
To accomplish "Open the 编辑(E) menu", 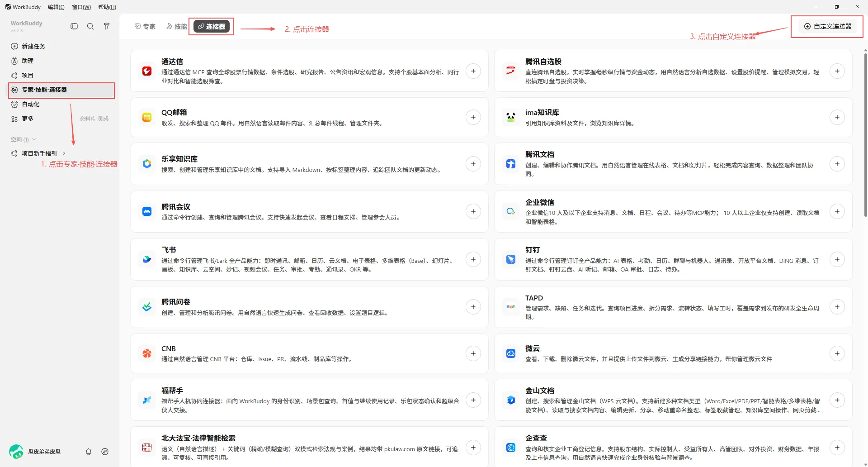I will [56, 7].
